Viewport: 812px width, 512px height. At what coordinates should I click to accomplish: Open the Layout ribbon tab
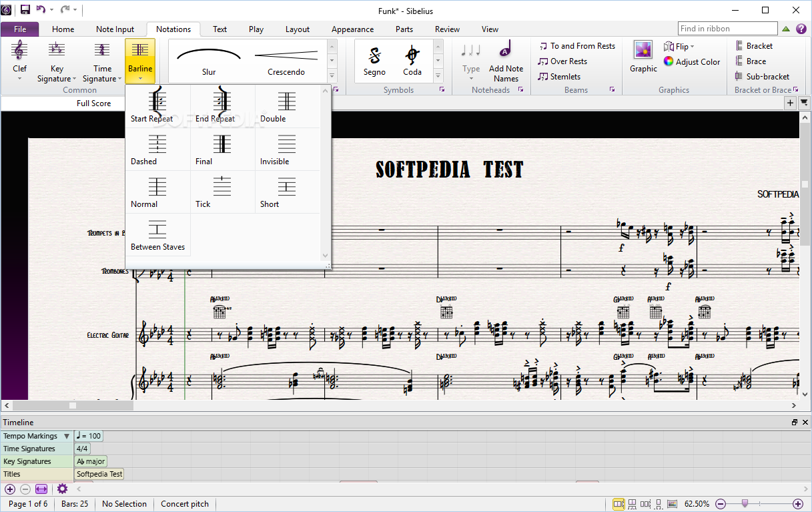[x=298, y=29]
